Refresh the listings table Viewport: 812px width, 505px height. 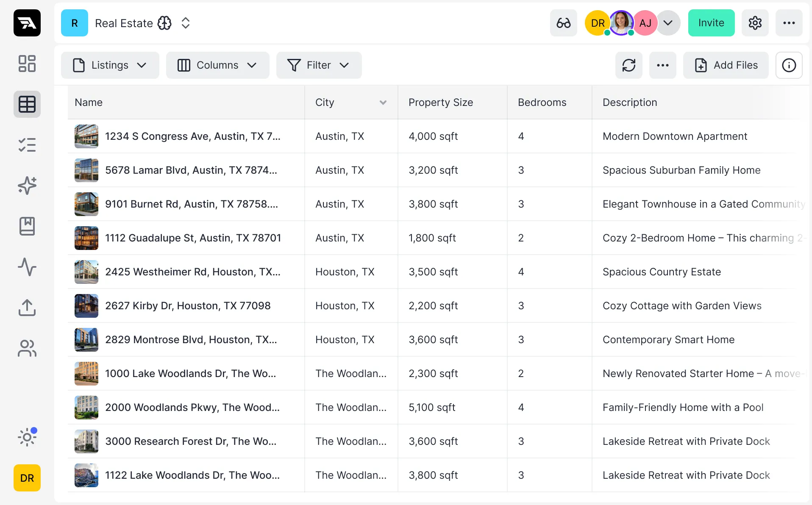pos(629,65)
